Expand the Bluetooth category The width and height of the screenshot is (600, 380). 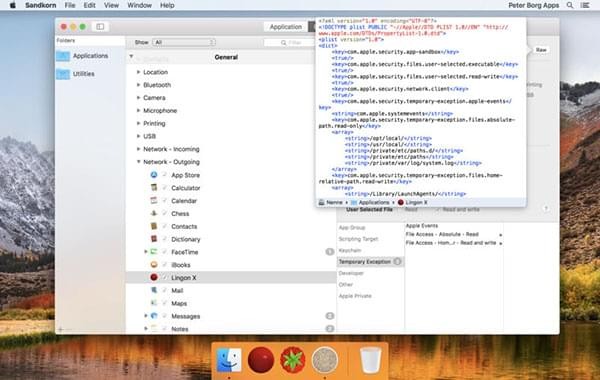pyautogui.click(x=139, y=85)
